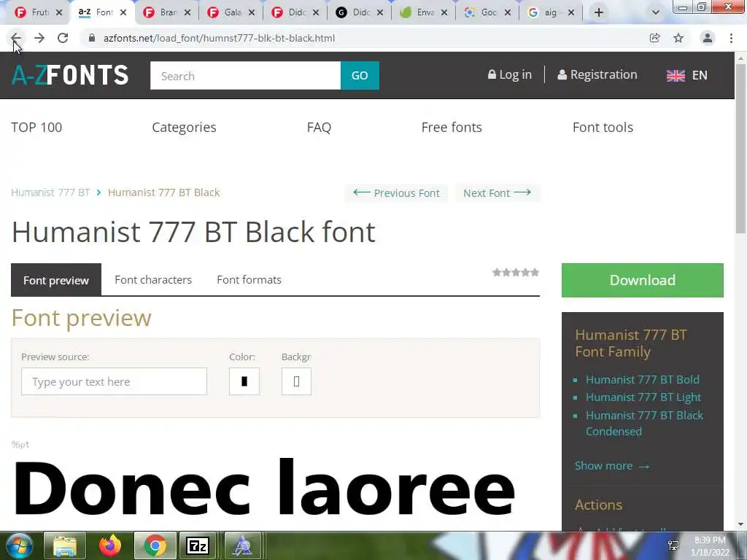Viewport: 747px width, 560px height.
Task: Select the Font preview tab
Action: click(x=56, y=280)
